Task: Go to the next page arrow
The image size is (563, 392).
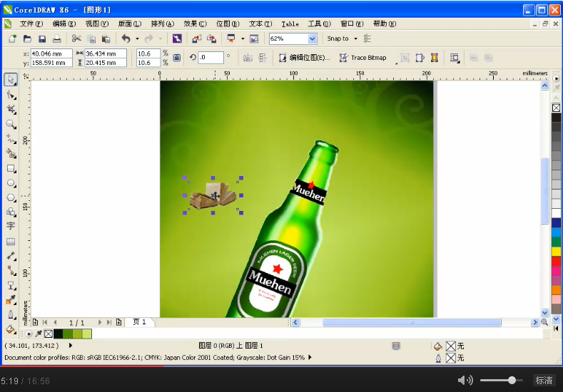Action: point(100,322)
